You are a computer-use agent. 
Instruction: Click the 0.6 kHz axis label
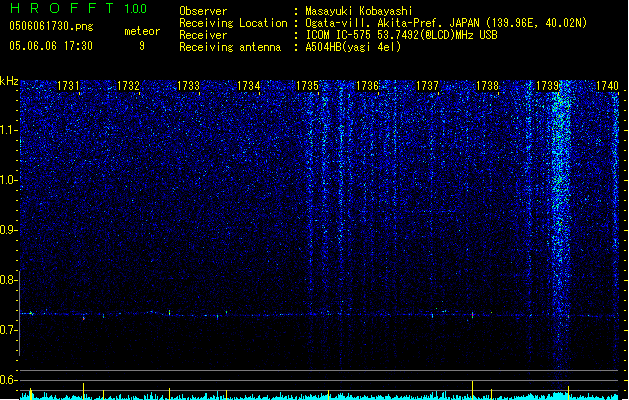(x=8, y=380)
